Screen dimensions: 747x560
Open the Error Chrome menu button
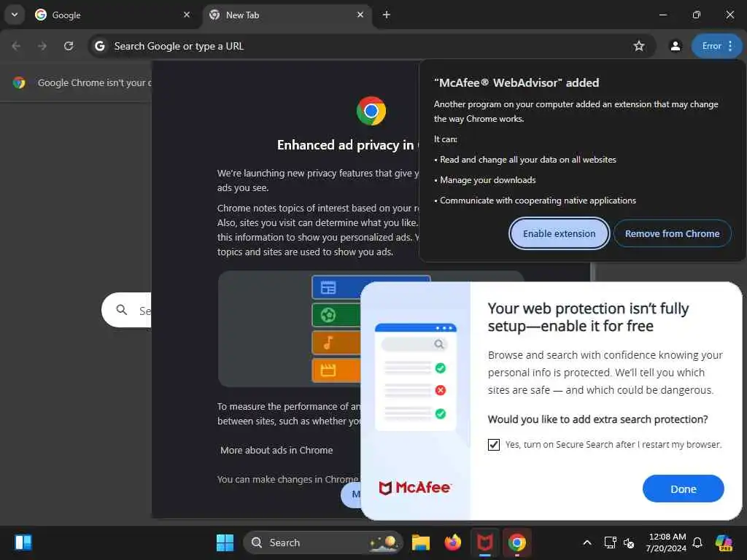(716, 46)
